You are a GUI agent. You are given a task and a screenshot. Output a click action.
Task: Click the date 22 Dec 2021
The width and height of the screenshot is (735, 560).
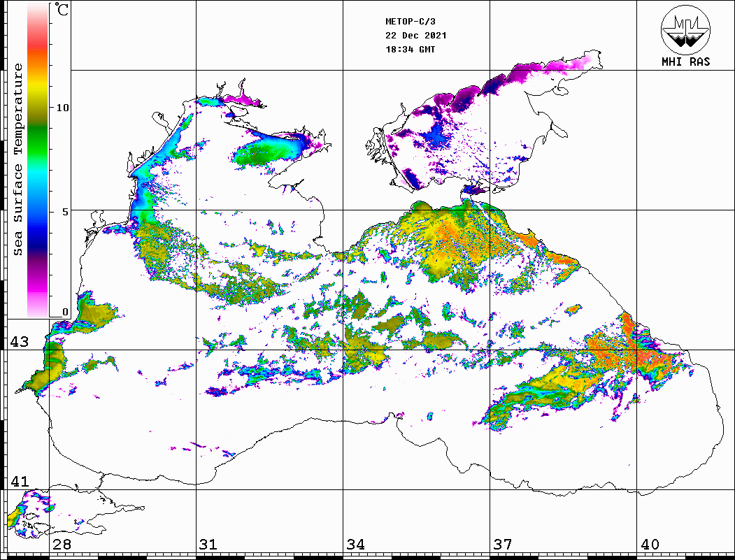point(416,36)
